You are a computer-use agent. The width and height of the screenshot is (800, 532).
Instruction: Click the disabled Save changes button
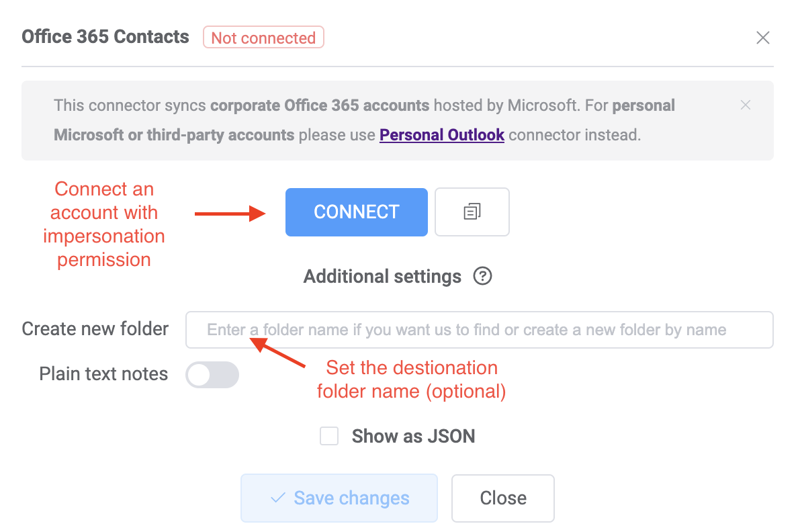click(x=339, y=498)
